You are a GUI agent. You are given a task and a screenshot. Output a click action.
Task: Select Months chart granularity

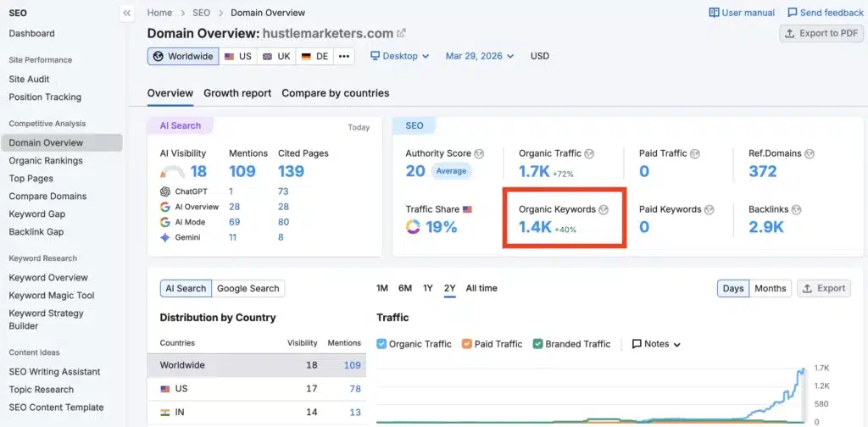coord(770,288)
